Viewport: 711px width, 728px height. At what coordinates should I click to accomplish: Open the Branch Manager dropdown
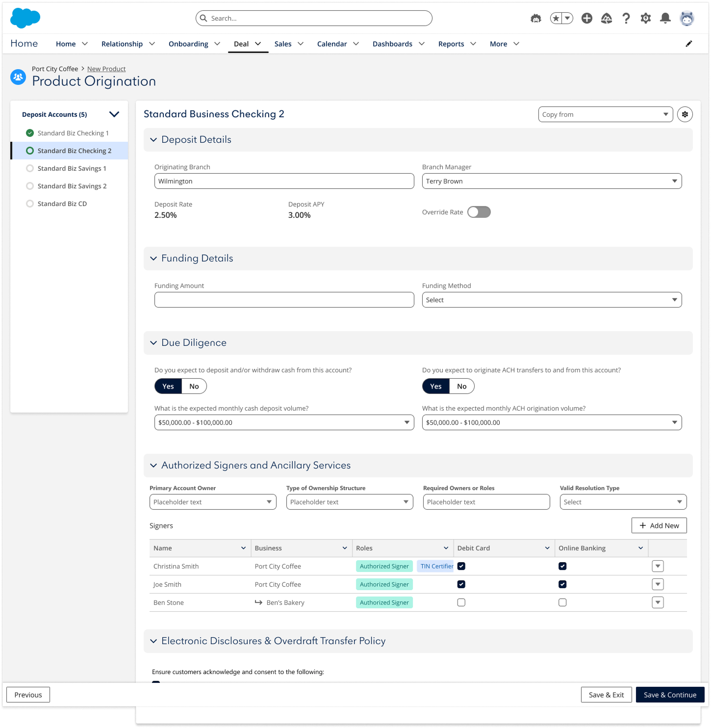pyautogui.click(x=551, y=181)
